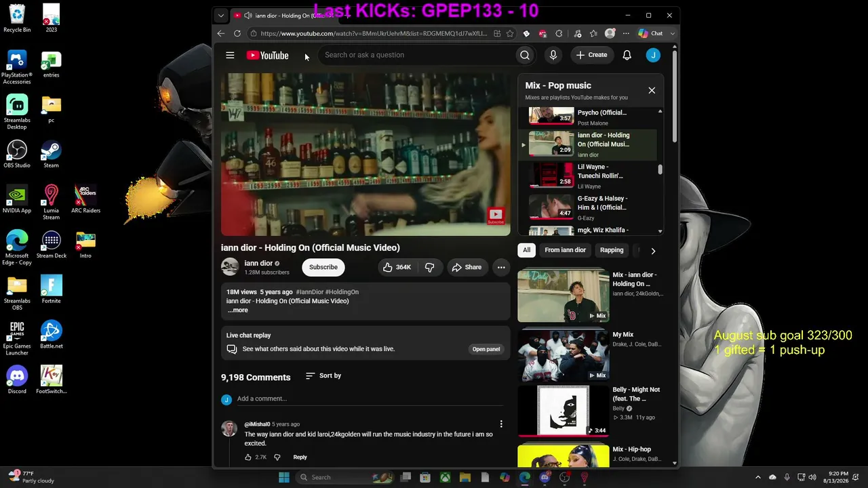
Task: Open Stream Deck desktop shortcut
Action: (x=51, y=245)
